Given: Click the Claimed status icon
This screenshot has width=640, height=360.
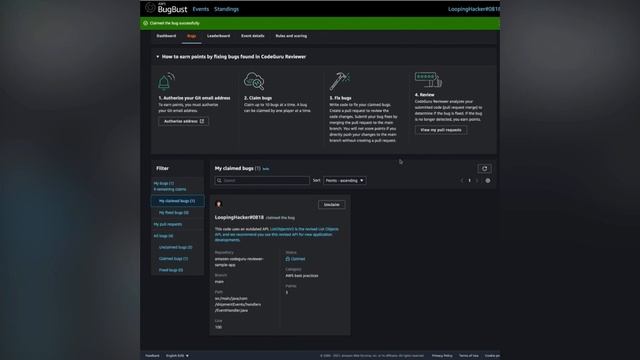Looking at the screenshot, I should [288, 259].
